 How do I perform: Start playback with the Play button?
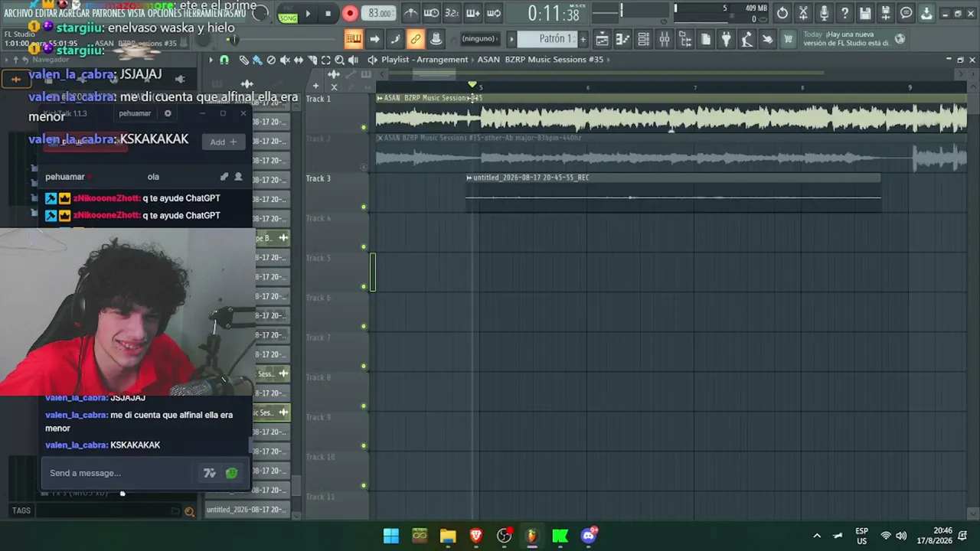pyautogui.click(x=308, y=14)
